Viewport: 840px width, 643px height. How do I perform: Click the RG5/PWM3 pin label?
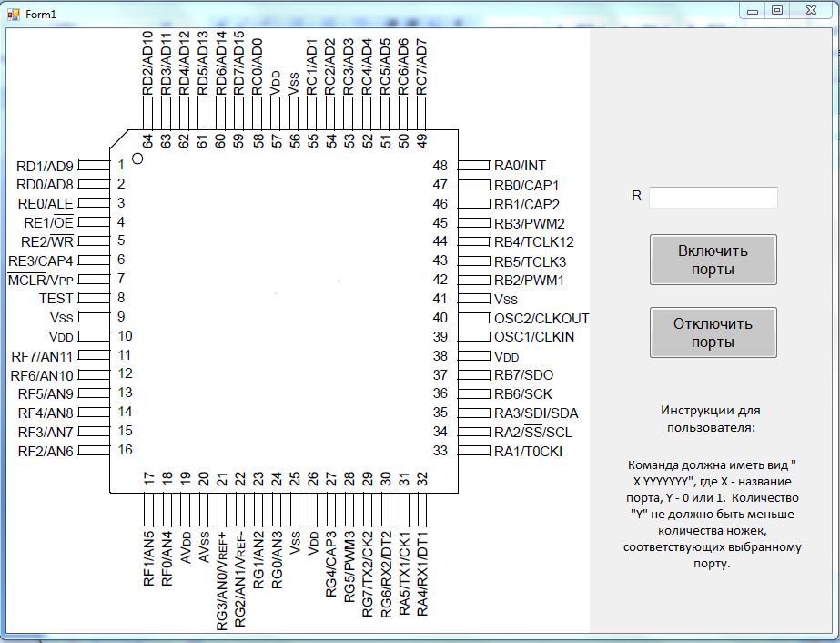[349, 567]
